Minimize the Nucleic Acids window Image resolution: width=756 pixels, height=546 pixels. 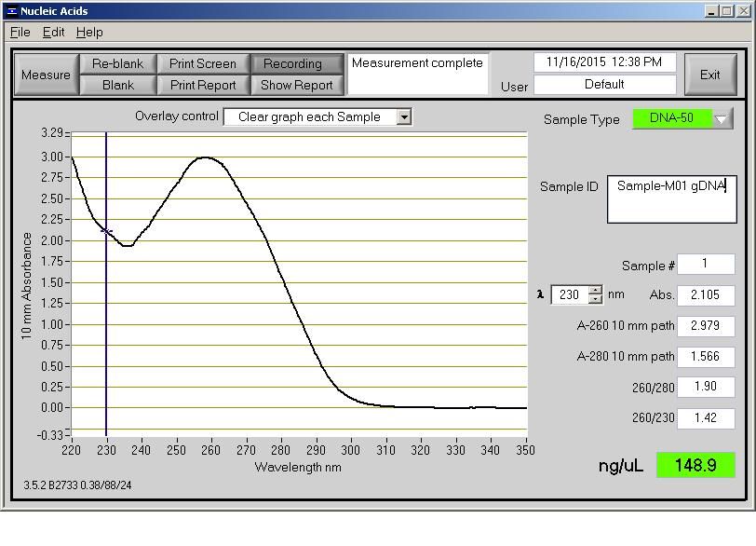point(711,11)
